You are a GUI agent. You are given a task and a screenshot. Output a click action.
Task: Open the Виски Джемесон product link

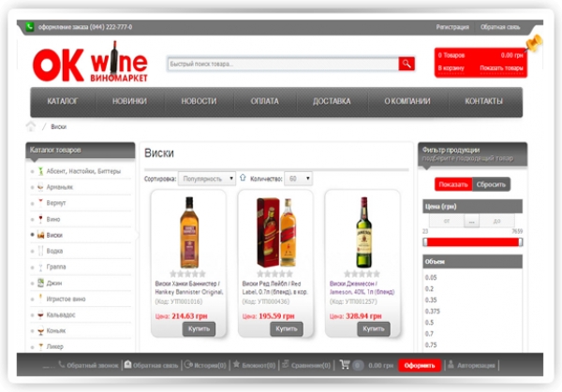pyautogui.click(x=362, y=288)
